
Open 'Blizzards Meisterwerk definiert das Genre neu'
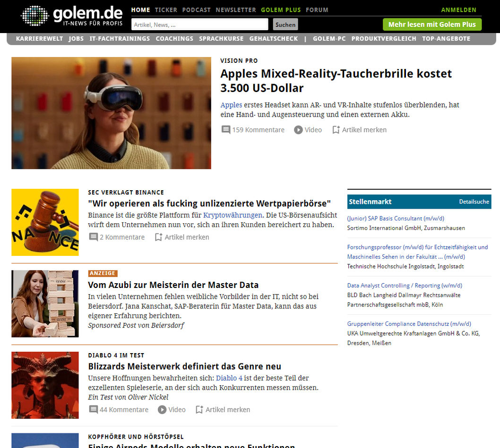(x=185, y=366)
